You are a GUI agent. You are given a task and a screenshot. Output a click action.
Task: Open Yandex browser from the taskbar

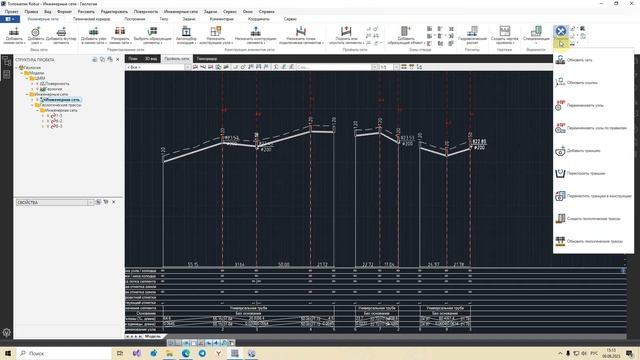[x=218, y=353]
